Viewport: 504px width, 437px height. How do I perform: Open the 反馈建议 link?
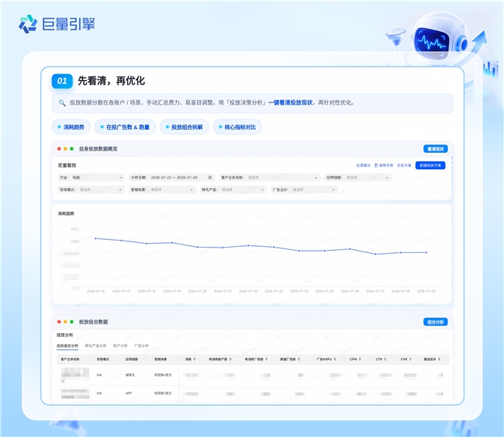[363, 165]
